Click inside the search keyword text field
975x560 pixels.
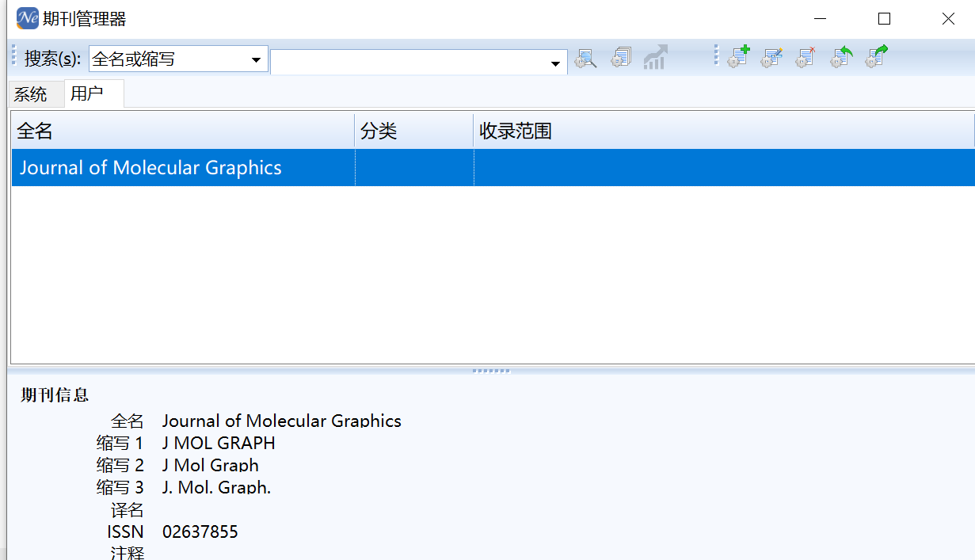[x=408, y=63]
